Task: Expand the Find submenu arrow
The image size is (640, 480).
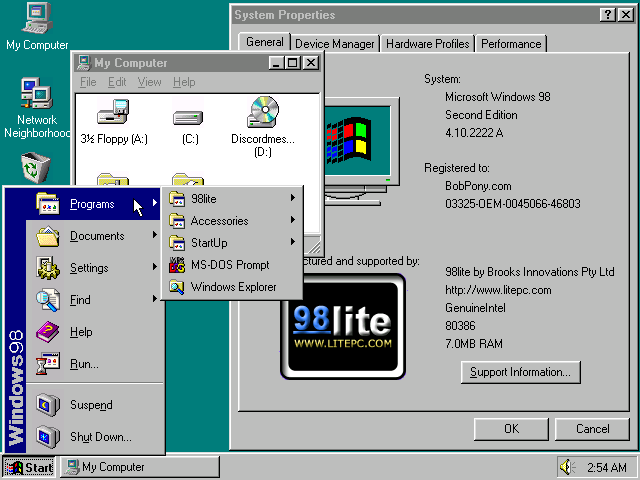Action: pyautogui.click(x=155, y=299)
